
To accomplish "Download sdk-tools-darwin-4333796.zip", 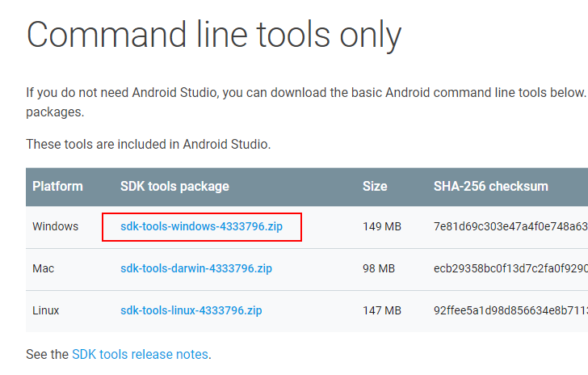I will click(x=196, y=268).
